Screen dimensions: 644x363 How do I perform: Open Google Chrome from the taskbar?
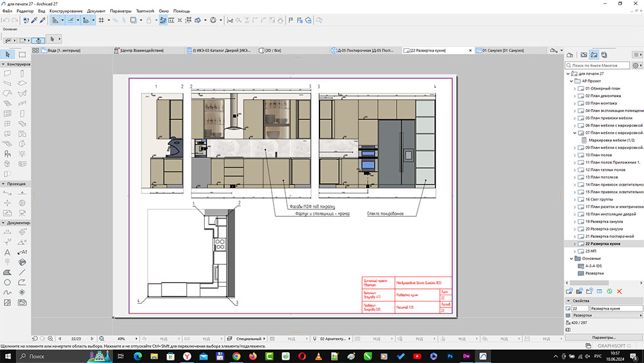236,356
